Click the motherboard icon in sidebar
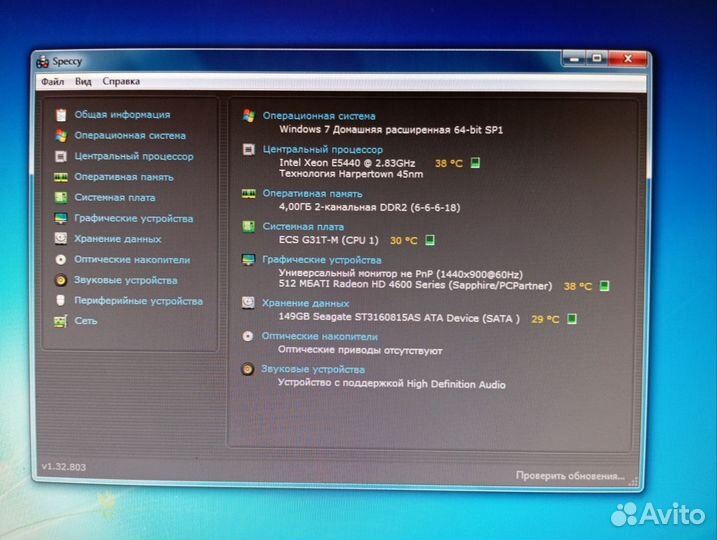Image resolution: width=717 pixels, height=540 pixels. coord(61,198)
